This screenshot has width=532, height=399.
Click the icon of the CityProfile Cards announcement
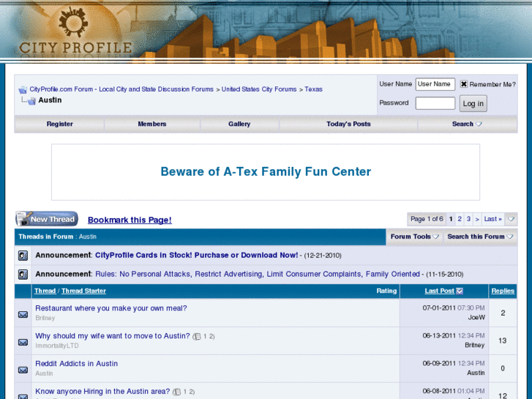pyautogui.click(x=23, y=256)
